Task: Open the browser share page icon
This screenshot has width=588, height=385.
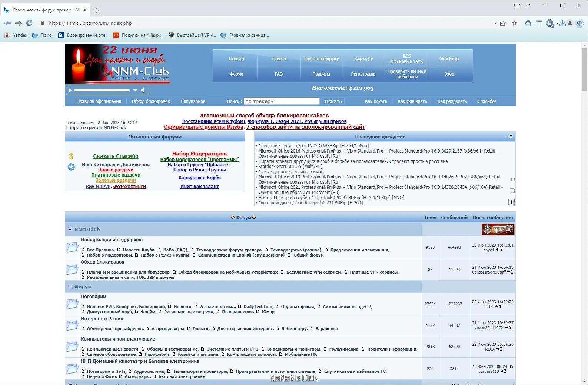Action: (503, 23)
